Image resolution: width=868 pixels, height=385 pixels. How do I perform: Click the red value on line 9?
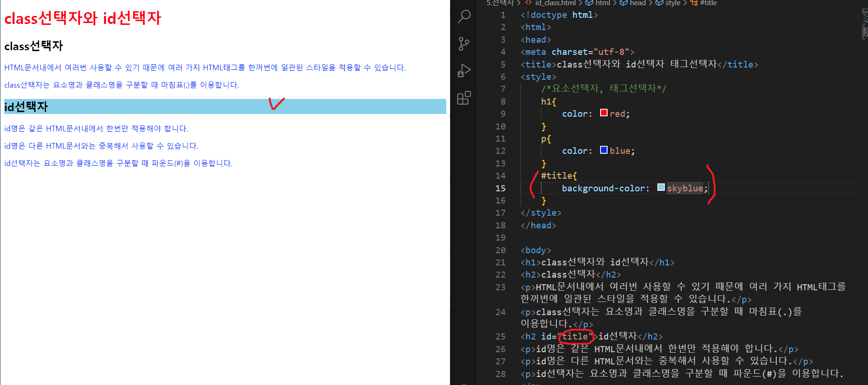(617, 114)
